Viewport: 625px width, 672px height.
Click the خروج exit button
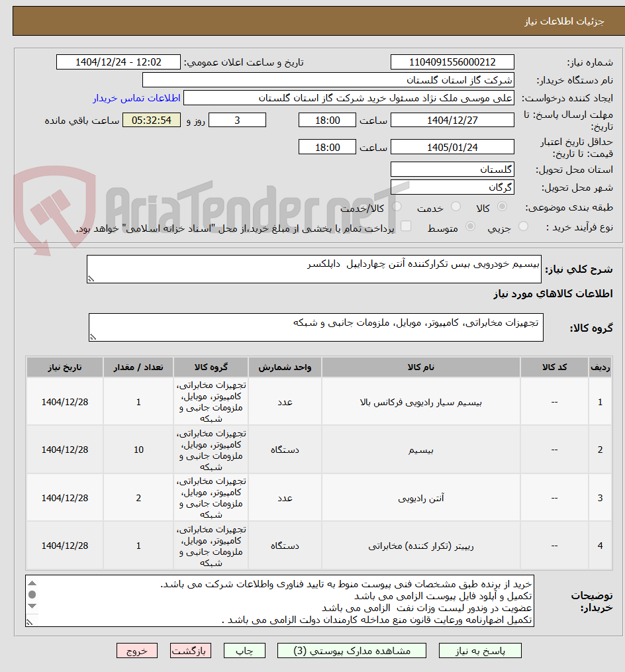[x=137, y=651]
